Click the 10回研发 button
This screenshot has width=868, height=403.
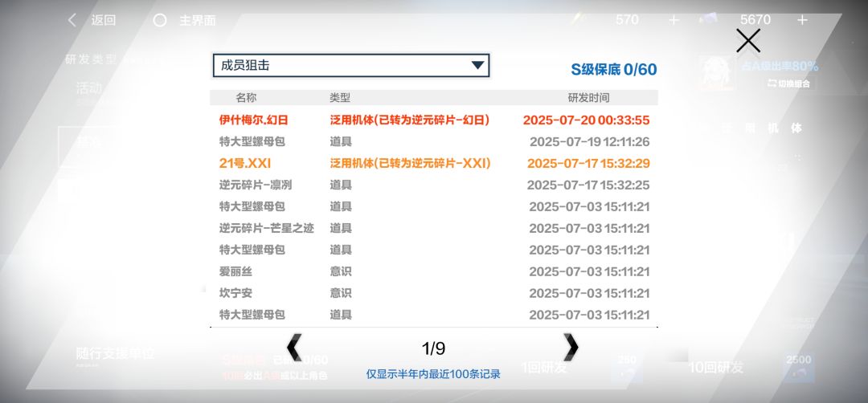[715, 368]
